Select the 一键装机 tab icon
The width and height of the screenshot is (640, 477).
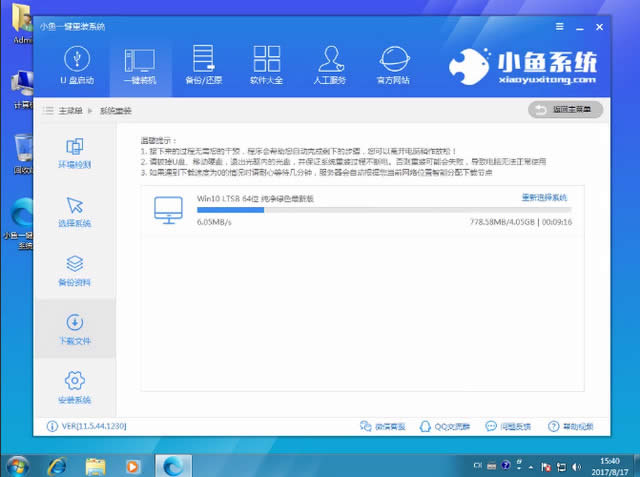tap(140, 65)
